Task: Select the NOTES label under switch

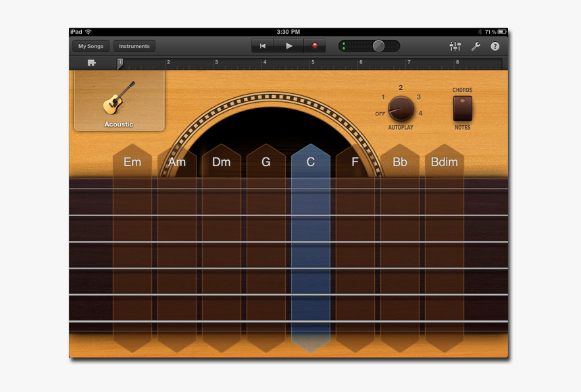Action: click(462, 127)
